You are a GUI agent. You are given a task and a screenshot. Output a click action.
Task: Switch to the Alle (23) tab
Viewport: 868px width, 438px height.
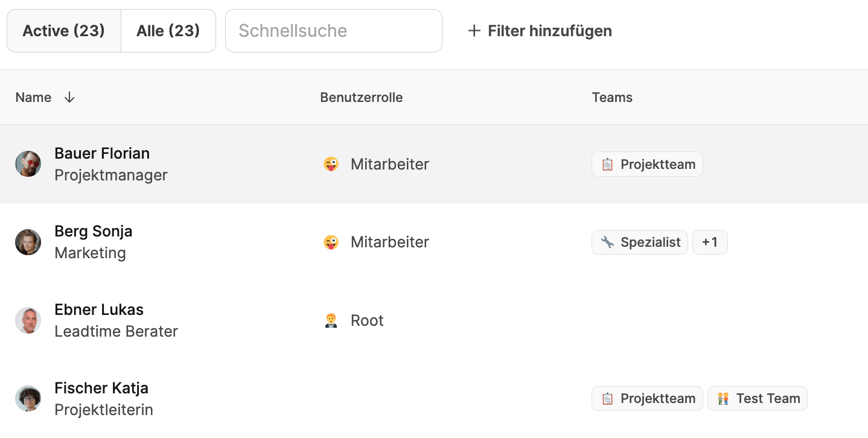168,31
